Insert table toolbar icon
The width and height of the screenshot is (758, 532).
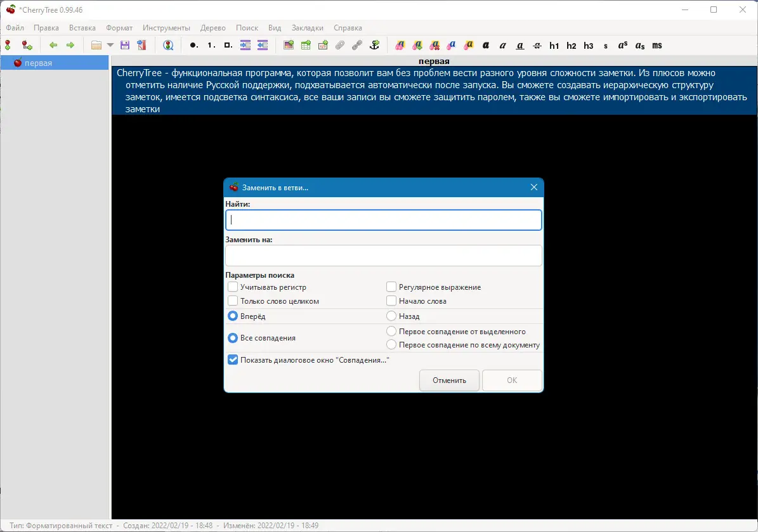(x=306, y=46)
